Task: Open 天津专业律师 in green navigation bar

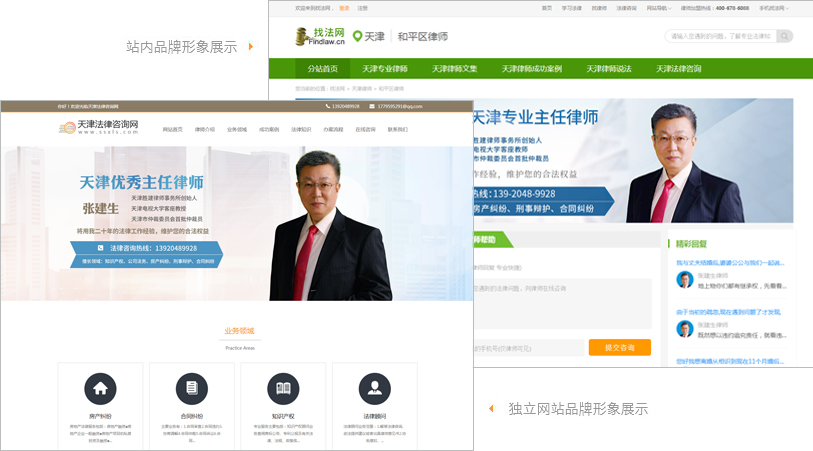Action: tap(385, 68)
